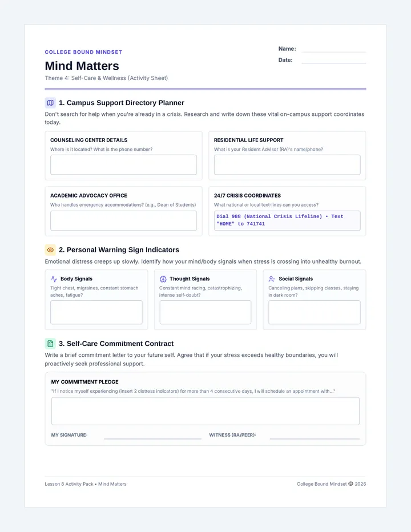Click 'What national or local text-lines can you access?'
Viewport: 411px width, 532px height.
(266, 205)
